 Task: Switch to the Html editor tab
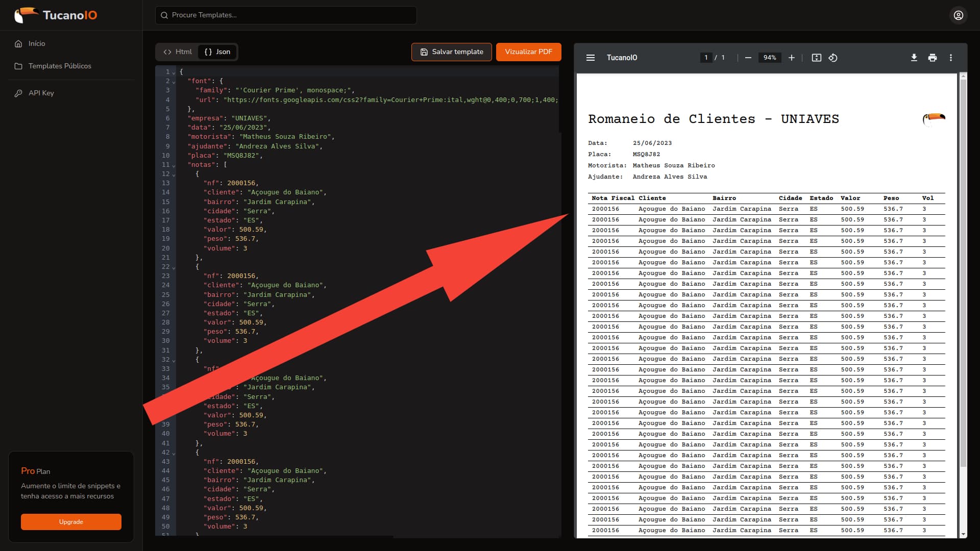(178, 52)
